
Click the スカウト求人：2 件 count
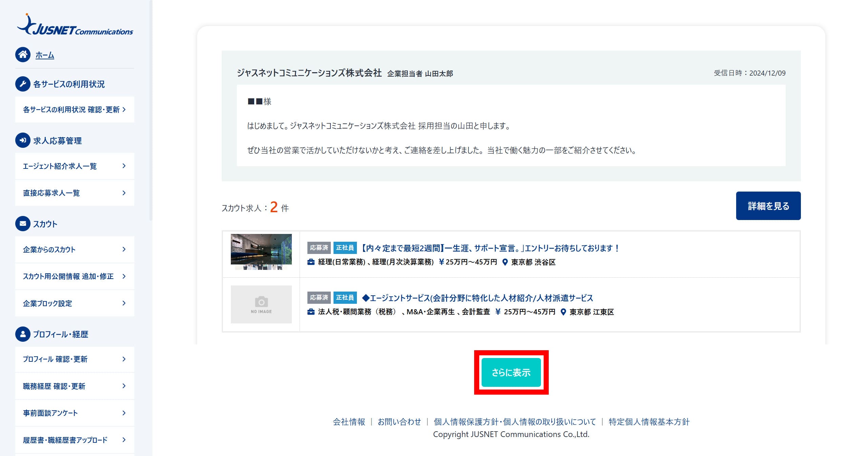[255, 207]
